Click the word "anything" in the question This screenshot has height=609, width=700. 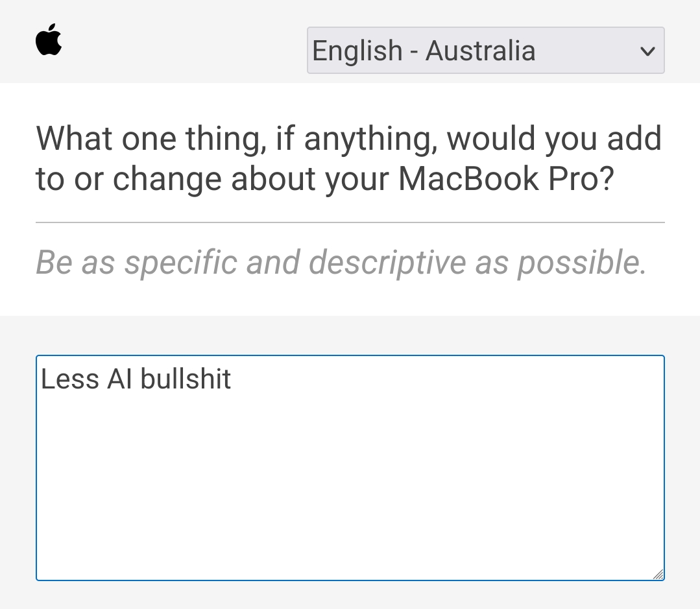tap(369, 139)
